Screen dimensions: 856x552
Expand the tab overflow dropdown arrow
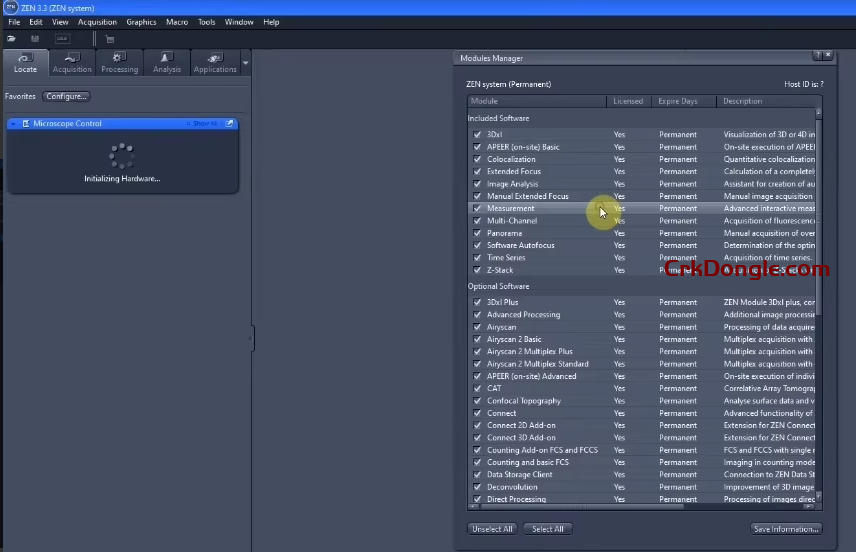(x=246, y=63)
